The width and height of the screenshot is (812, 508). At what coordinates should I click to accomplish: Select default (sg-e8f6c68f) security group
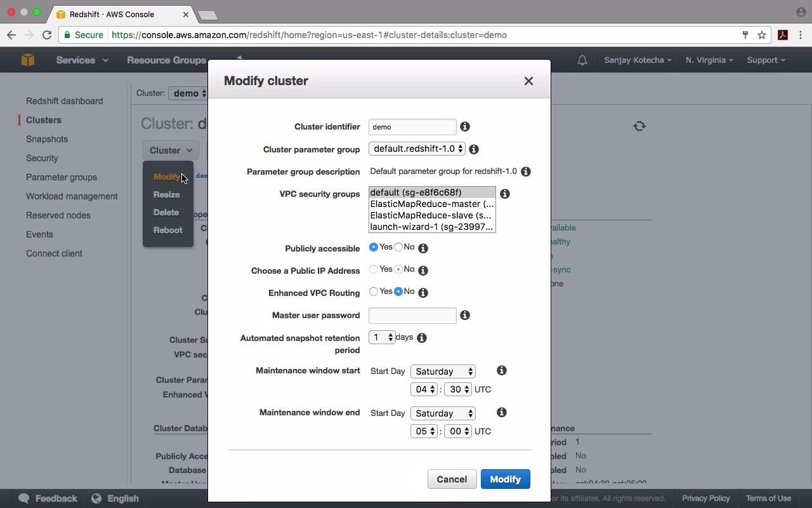point(432,192)
